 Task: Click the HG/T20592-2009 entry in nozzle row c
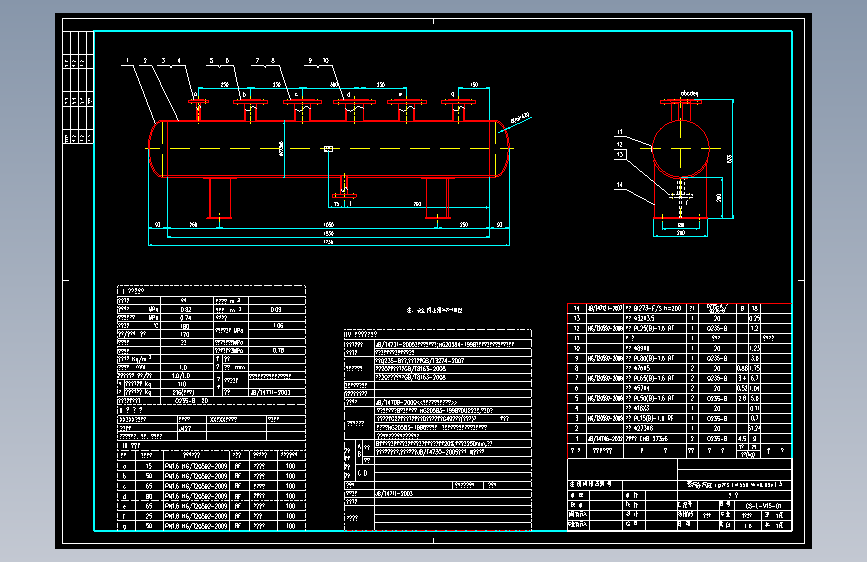pos(206,486)
